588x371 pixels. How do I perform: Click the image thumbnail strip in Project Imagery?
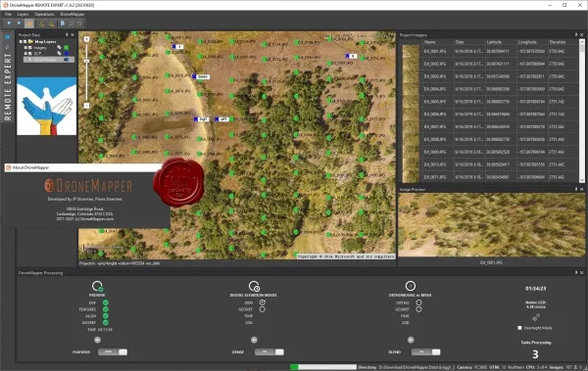411,114
